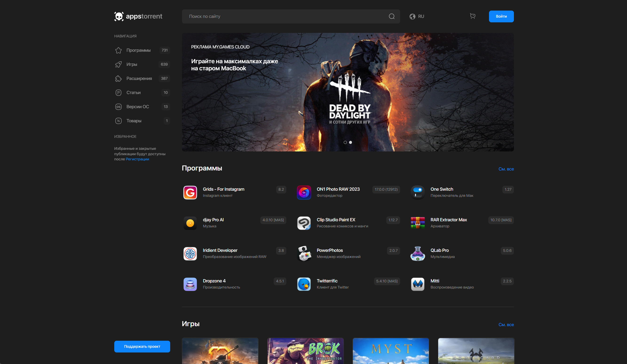Viewport: 627px width, 364px height.
Task: Open the QLab Pro flask icon
Action: click(418, 253)
